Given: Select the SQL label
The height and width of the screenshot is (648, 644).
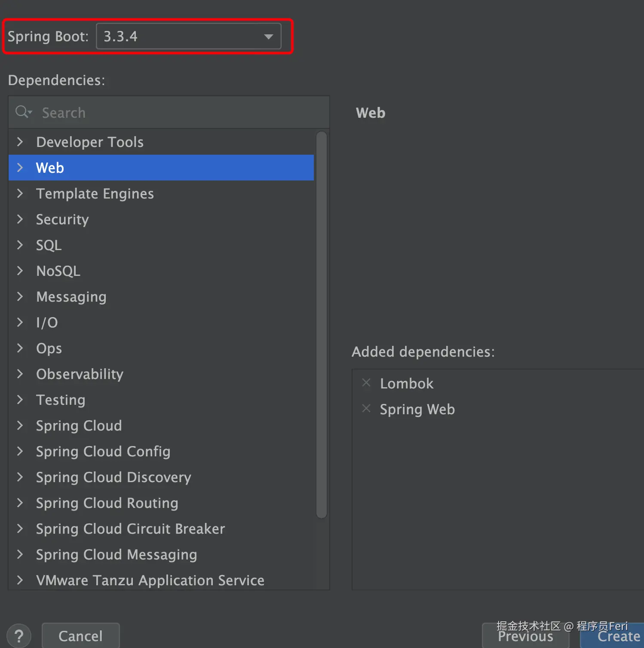Looking at the screenshot, I should [x=49, y=245].
